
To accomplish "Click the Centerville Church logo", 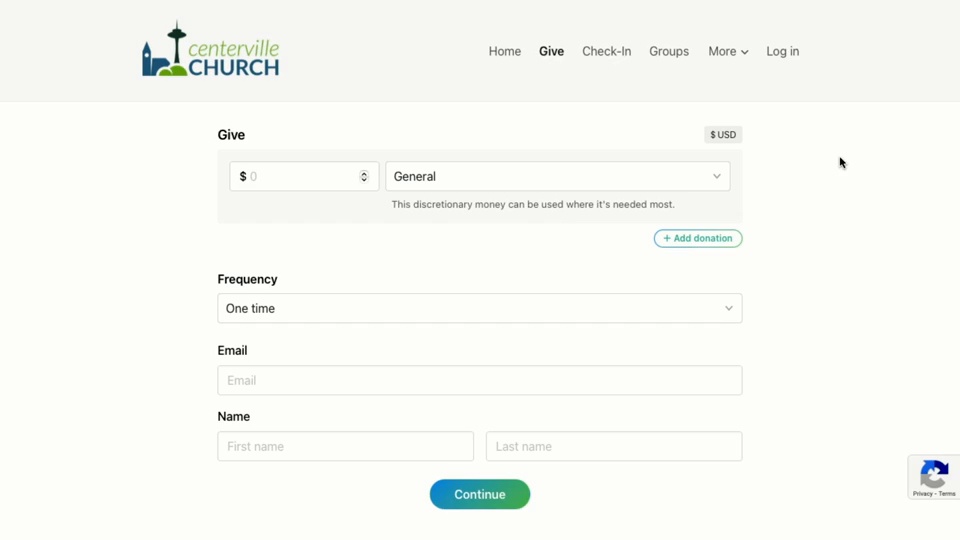I will coord(211,50).
